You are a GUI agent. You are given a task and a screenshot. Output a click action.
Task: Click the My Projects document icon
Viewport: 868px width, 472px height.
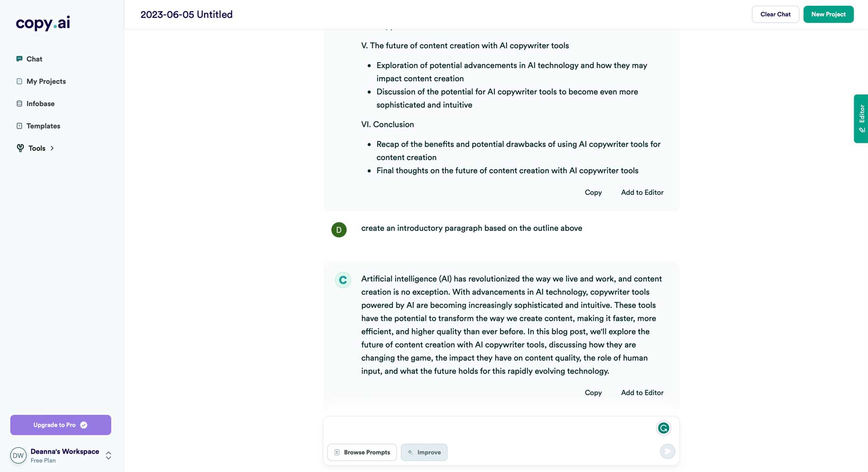pos(19,81)
